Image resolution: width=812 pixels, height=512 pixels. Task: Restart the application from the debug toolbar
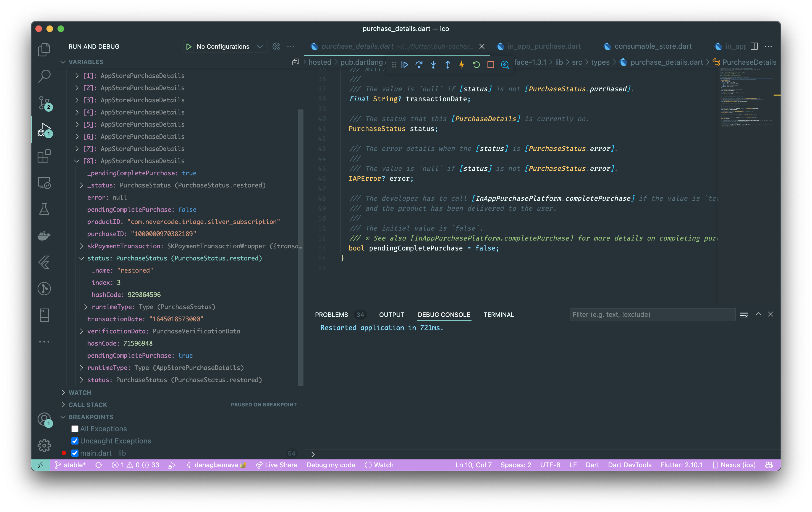pyautogui.click(x=476, y=65)
